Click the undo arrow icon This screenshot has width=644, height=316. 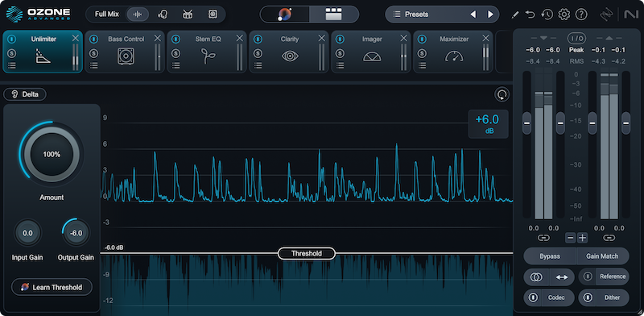(530, 15)
